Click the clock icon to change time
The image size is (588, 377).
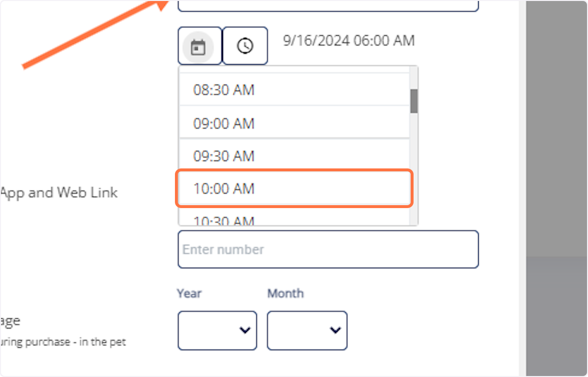(245, 46)
